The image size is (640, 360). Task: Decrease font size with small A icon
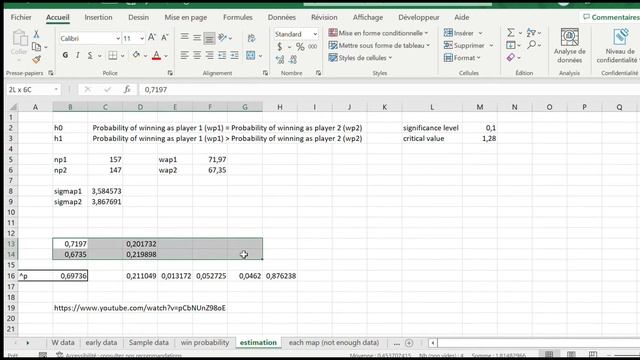(x=164, y=38)
